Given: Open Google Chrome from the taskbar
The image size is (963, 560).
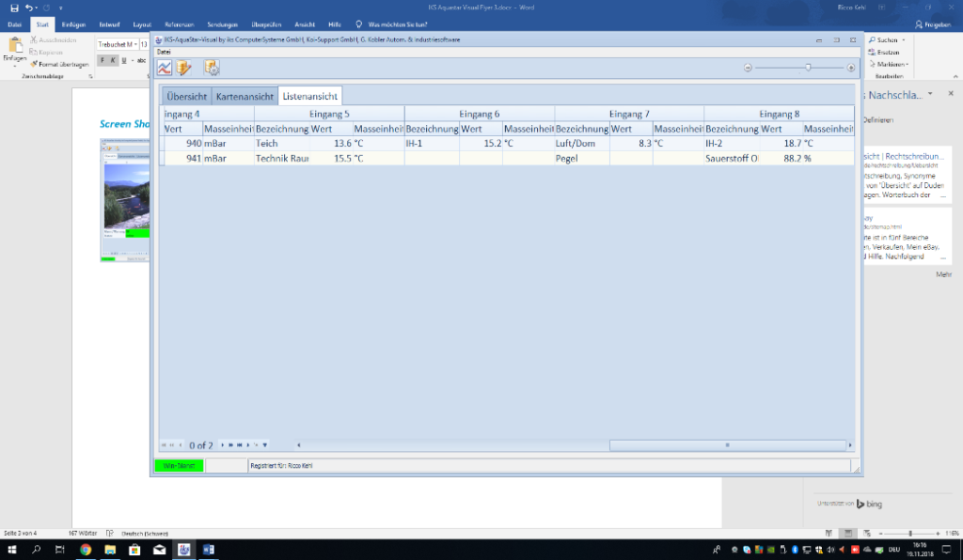Looking at the screenshot, I should [x=86, y=550].
